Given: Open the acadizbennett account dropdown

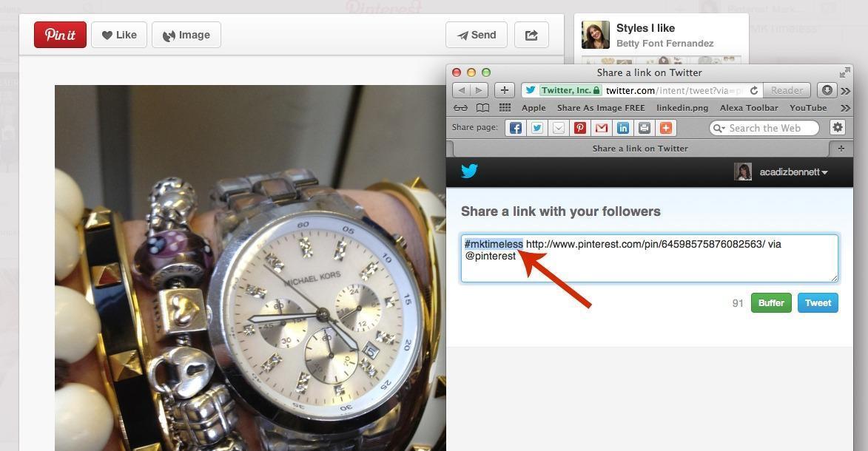Looking at the screenshot, I should click(x=793, y=172).
